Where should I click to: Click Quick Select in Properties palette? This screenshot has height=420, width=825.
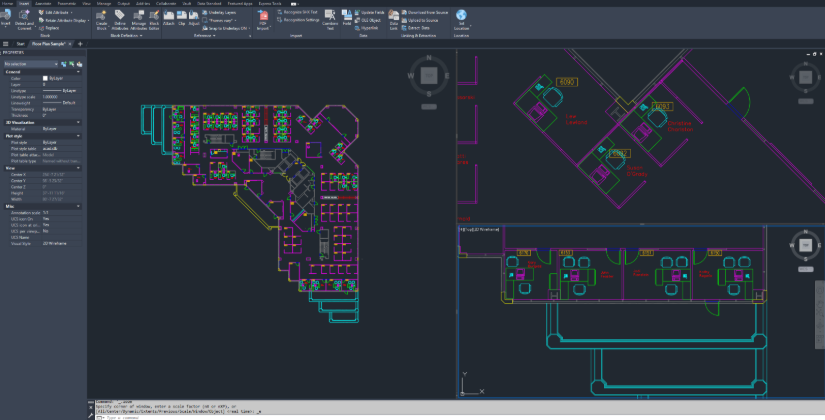pyautogui.click(x=79, y=64)
